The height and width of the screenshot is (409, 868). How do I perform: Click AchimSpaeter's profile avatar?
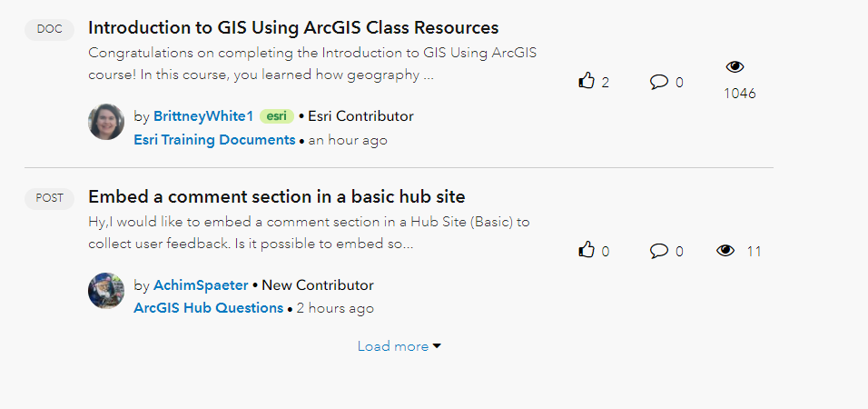click(x=106, y=291)
